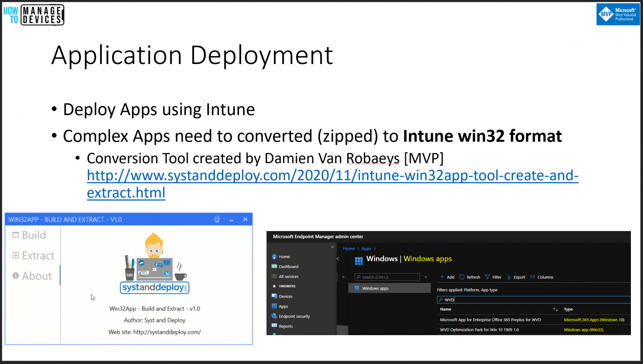Select the Home icon in Endpoint Manager sidebar
The width and height of the screenshot is (643, 364).
tap(274, 256)
